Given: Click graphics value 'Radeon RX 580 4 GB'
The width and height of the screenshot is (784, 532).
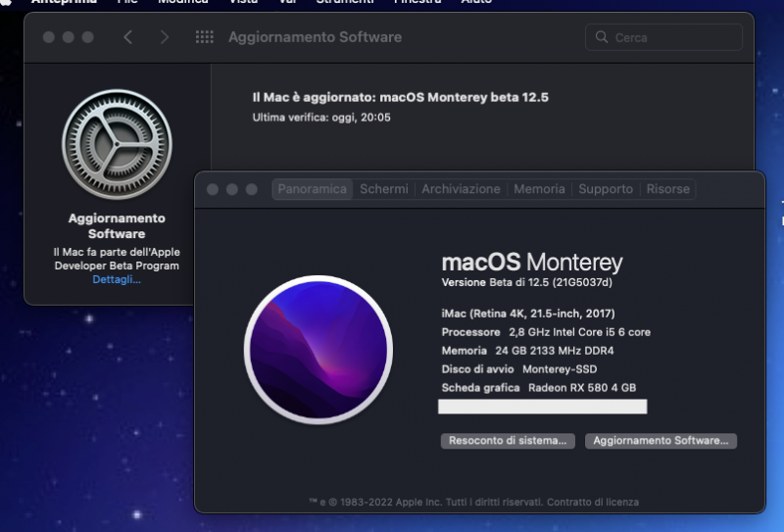Looking at the screenshot, I should 582,388.
